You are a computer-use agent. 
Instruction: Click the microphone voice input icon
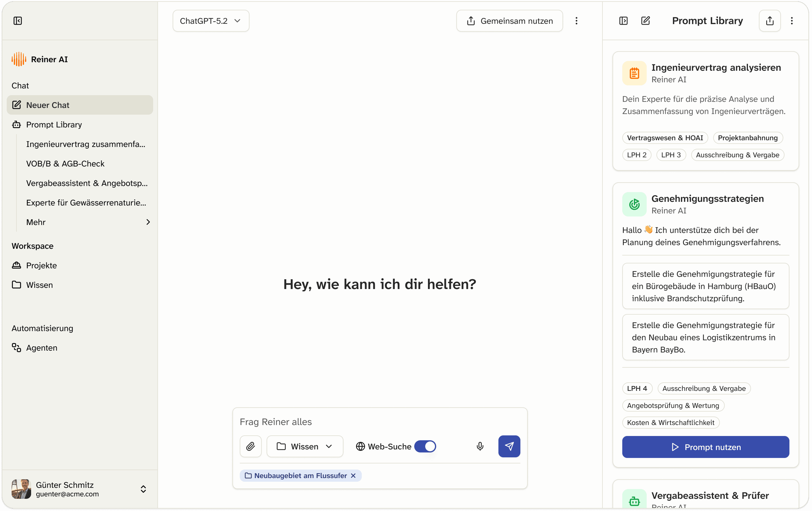480,446
